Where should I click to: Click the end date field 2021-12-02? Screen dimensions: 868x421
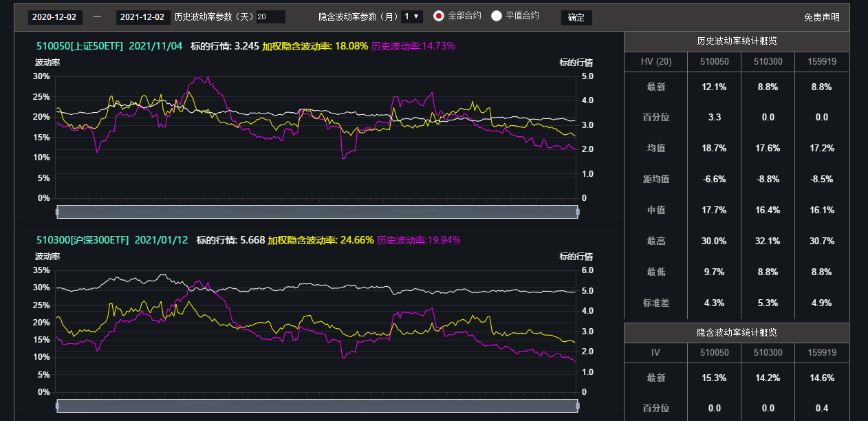click(142, 17)
